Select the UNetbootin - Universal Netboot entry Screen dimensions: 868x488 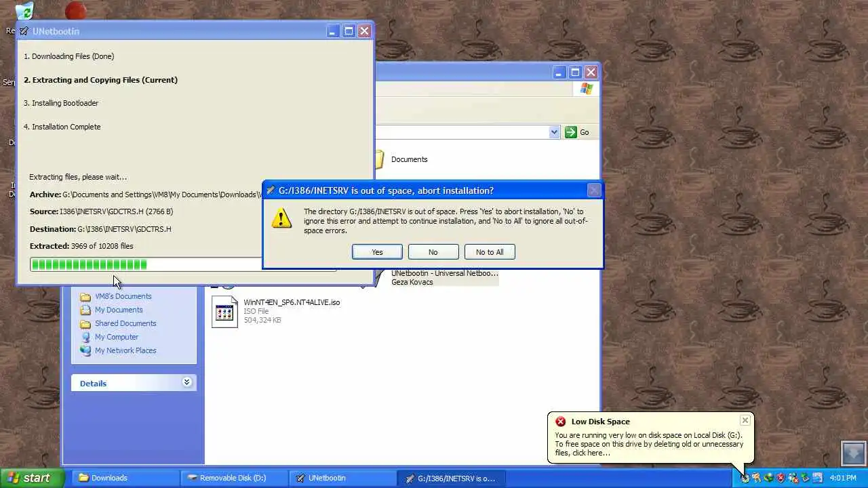click(x=444, y=277)
